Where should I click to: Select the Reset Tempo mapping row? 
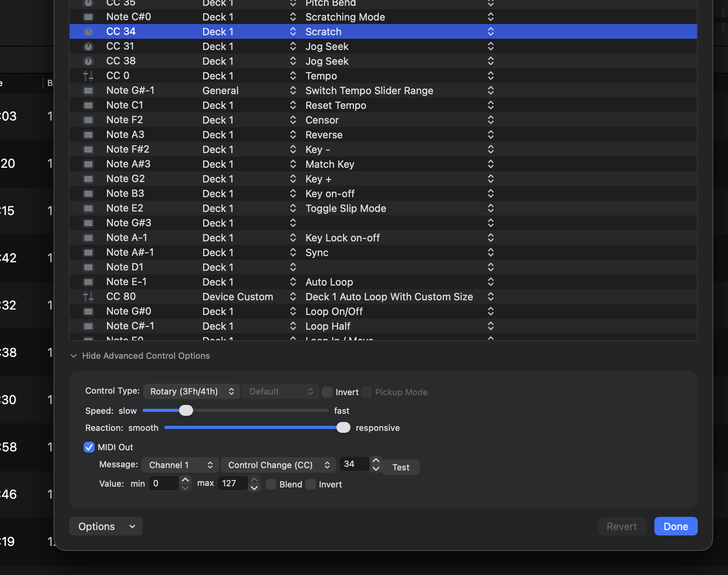click(x=383, y=105)
